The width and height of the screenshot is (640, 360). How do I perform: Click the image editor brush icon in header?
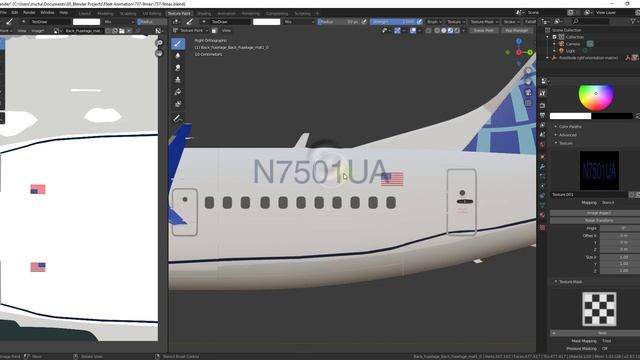(9, 22)
